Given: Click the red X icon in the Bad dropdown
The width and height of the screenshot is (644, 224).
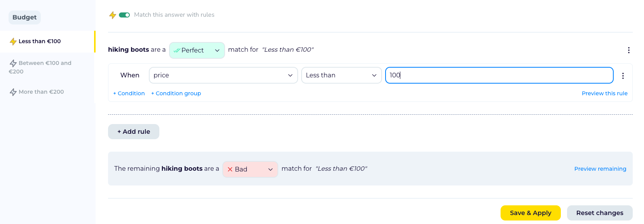Looking at the screenshot, I should (230, 170).
